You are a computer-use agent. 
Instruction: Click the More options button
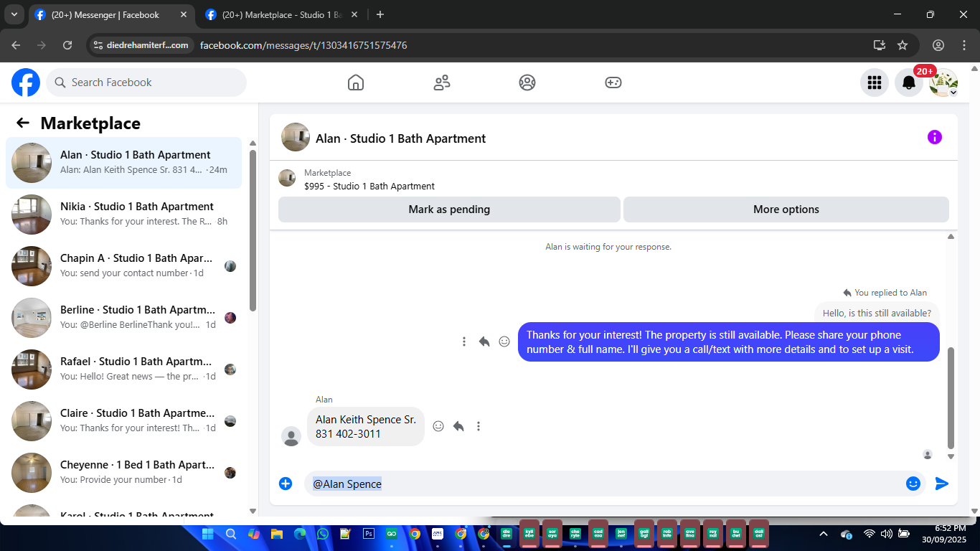(x=786, y=209)
